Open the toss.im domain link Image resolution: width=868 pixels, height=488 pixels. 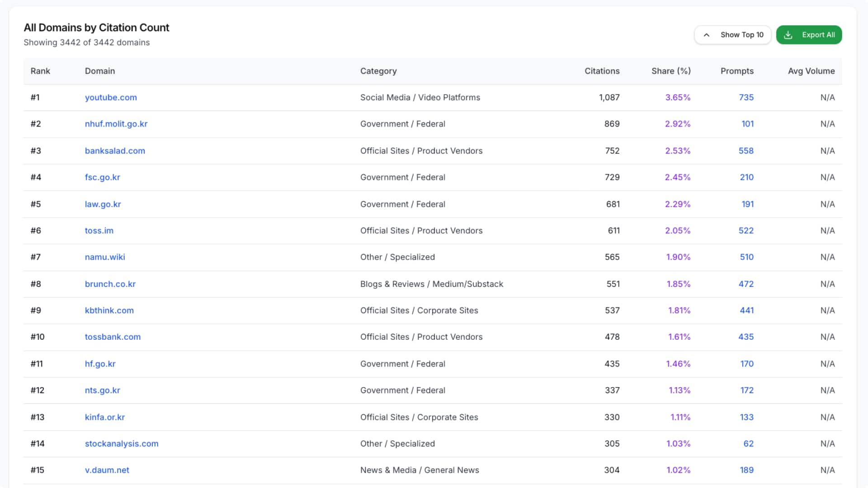(x=99, y=230)
